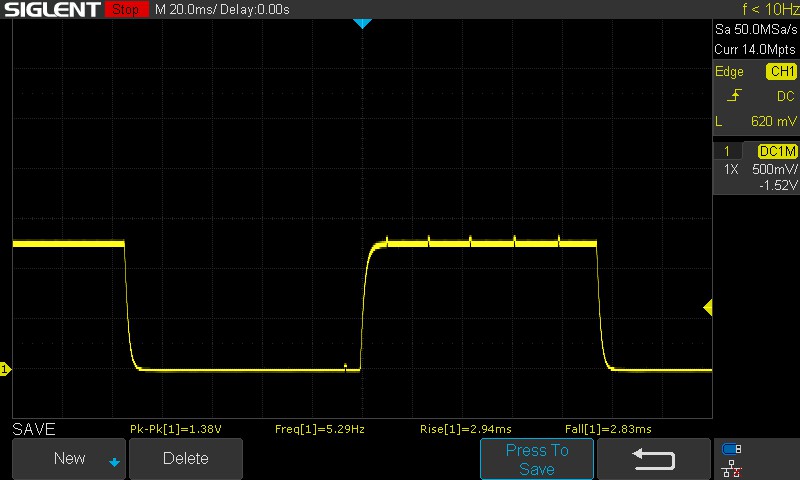800x480 pixels.
Task: Click the Rise[1]=2.94ms measurement
Action: [x=466, y=429]
